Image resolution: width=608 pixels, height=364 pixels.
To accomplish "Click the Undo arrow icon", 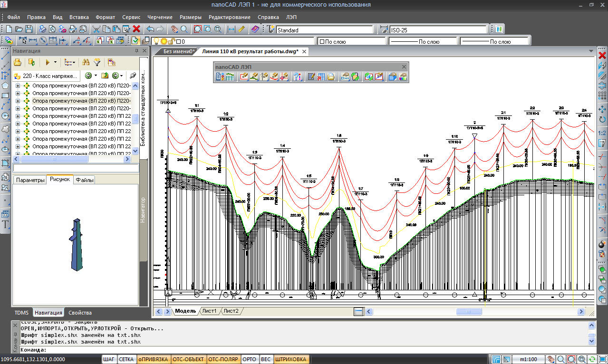I will tap(150, 29).
